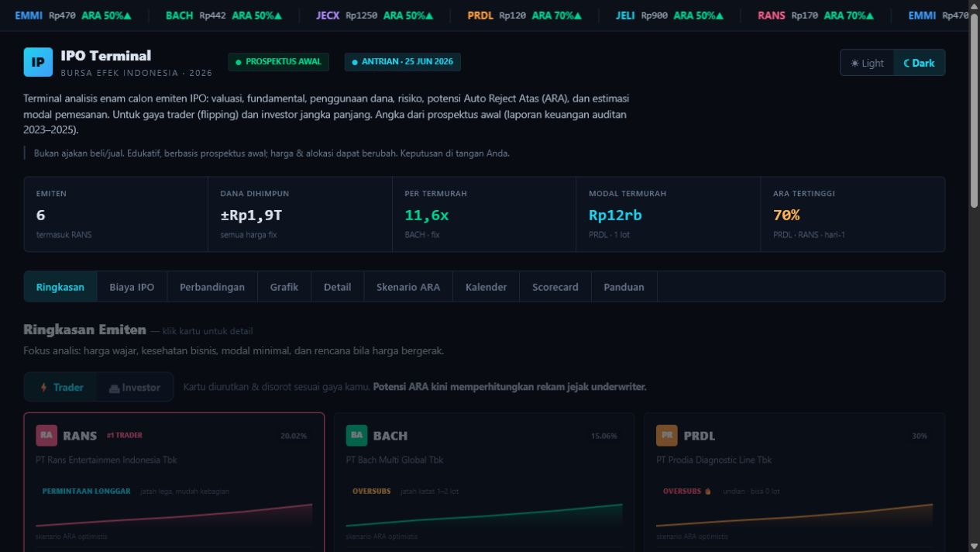
Task: Click the 20.02% value on RANS card
Action: click(294, 436)
